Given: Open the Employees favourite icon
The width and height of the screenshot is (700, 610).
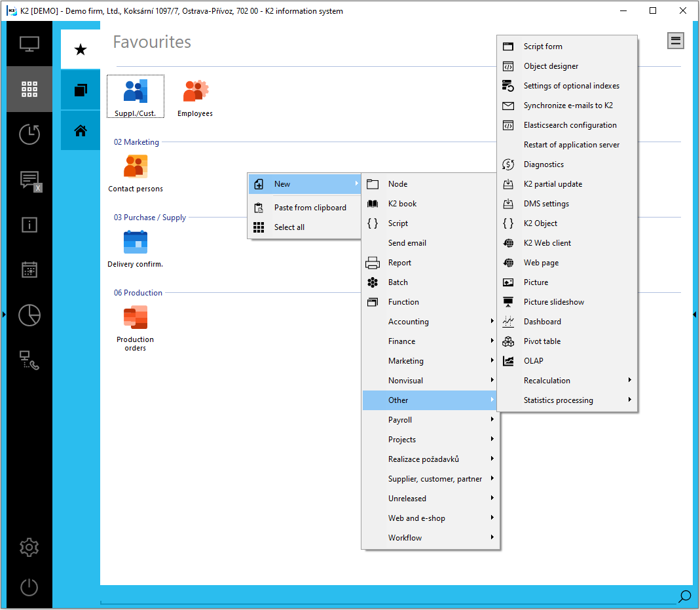Looking at the screenshot, I should (x=195, y=98).
